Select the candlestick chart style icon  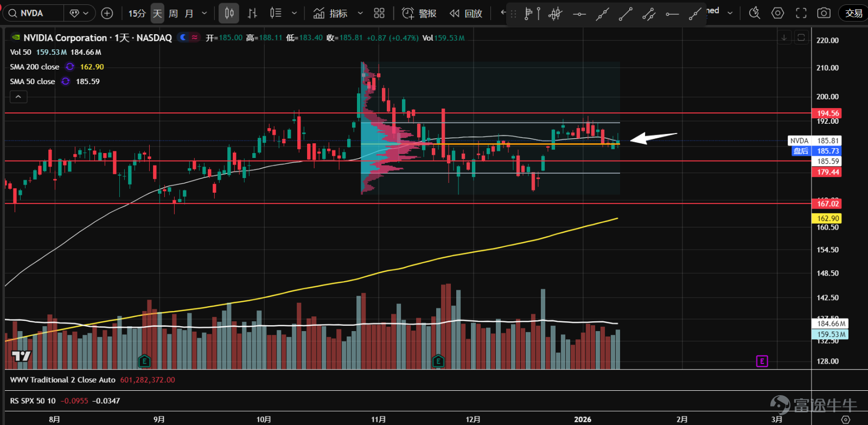click(229, 13)
